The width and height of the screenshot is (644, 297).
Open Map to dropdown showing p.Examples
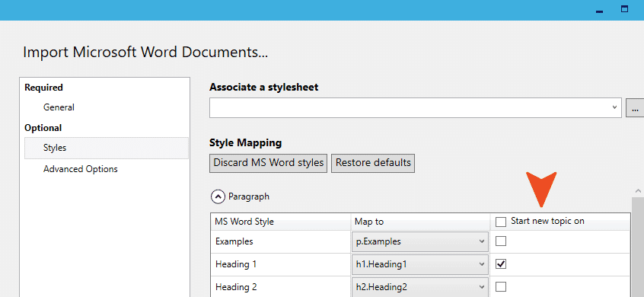[420, 241]
